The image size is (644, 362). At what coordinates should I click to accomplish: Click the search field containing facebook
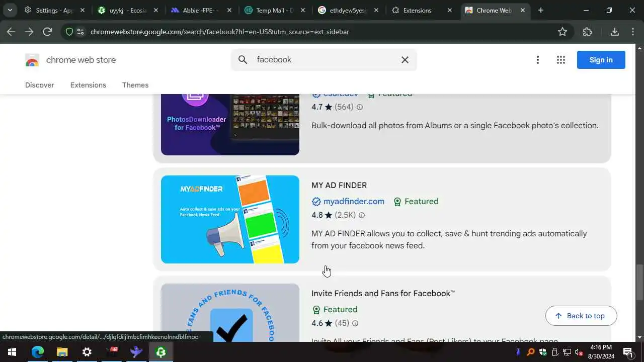click(324, 60)
